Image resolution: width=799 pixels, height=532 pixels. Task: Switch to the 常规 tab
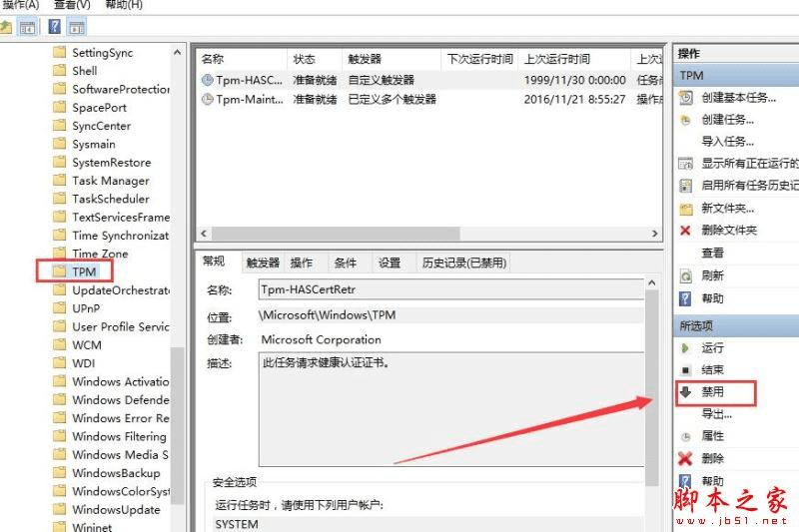[214, 262]
